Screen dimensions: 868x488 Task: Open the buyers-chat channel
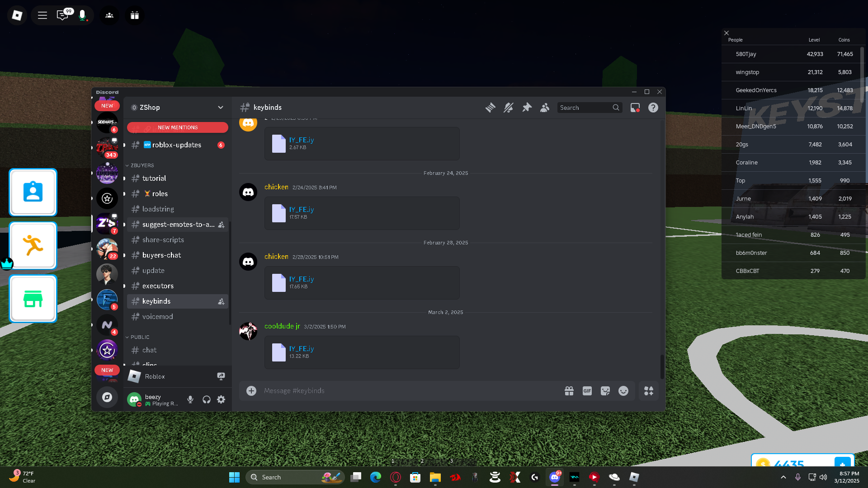178,255
